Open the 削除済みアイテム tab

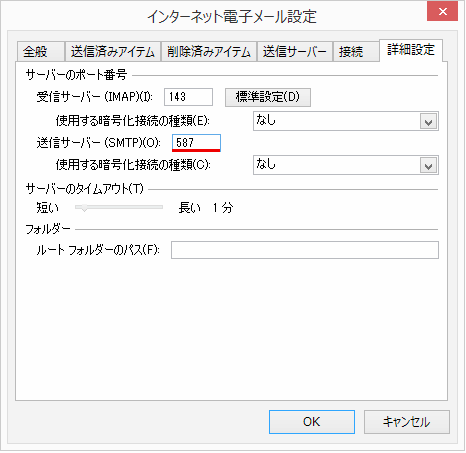point(209,52)
